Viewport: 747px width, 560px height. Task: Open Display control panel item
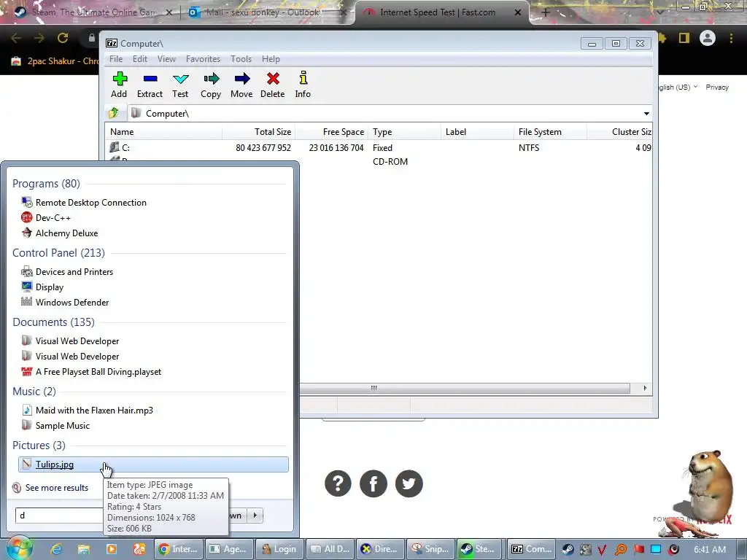pos(42,287)
